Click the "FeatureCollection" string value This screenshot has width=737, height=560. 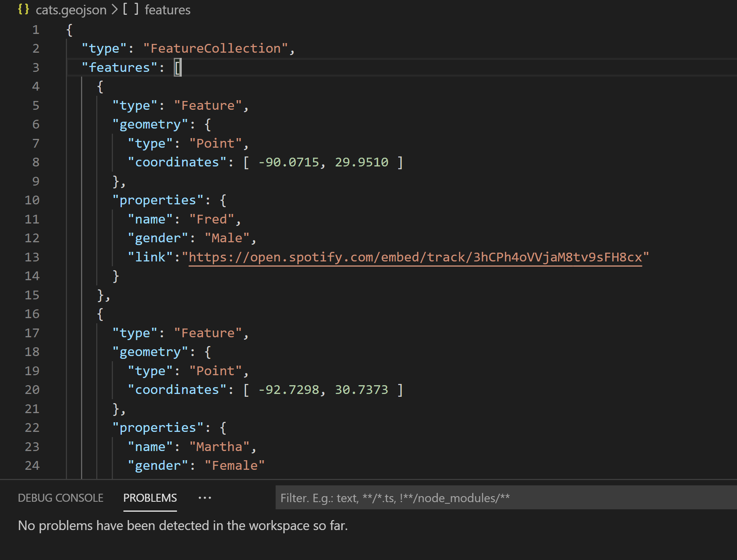[x=216, y=48]
